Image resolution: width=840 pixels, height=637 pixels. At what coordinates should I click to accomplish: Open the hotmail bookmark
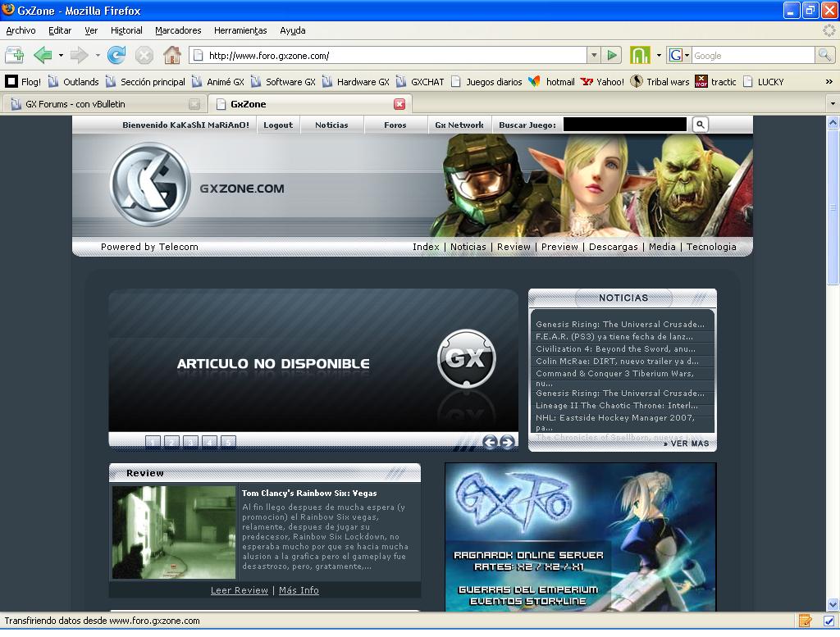[x=551, y=82]
